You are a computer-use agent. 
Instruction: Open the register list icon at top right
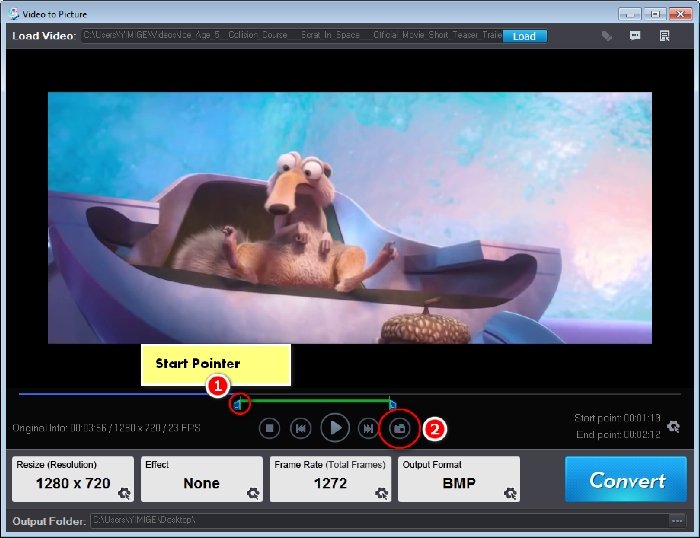(x=664, y=36)
